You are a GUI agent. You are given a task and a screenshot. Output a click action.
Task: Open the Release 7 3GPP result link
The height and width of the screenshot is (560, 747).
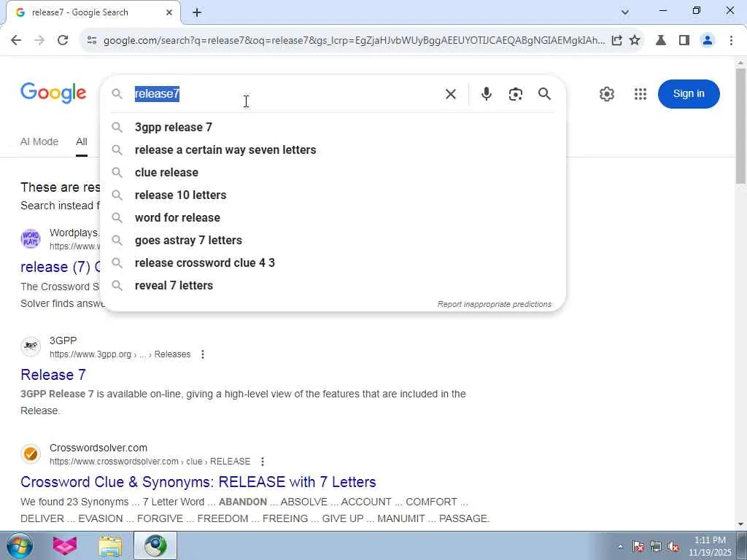coord(53,375)
